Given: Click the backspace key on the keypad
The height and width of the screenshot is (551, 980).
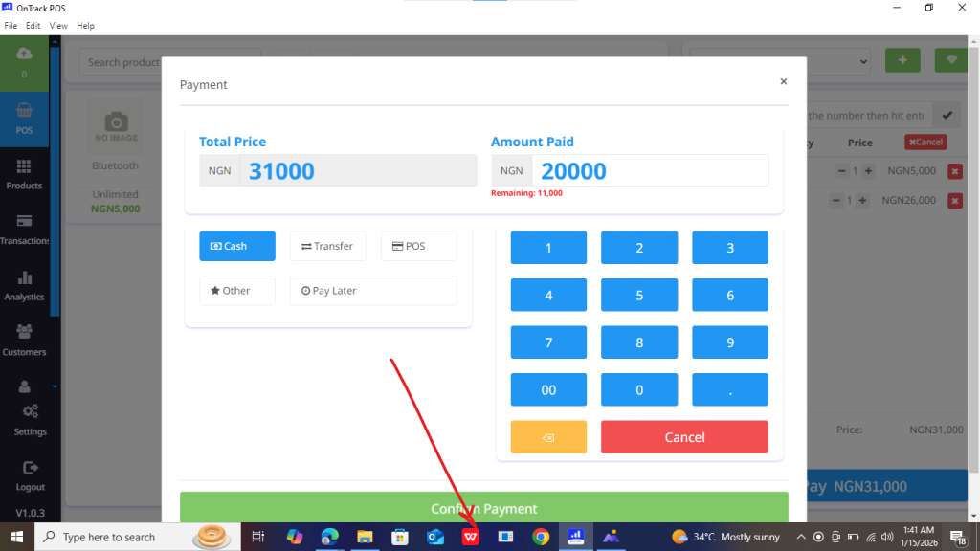Looking at the screenshot, I should pos(548,437).
